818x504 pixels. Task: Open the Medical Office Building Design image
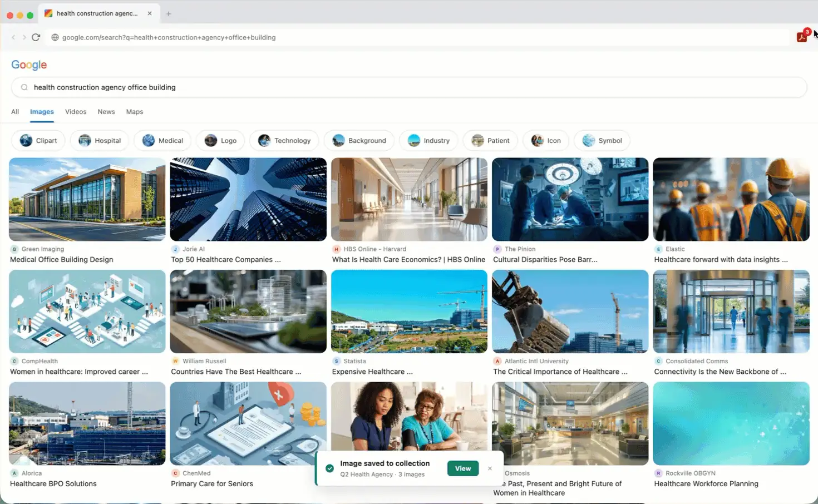click(87, 199)
